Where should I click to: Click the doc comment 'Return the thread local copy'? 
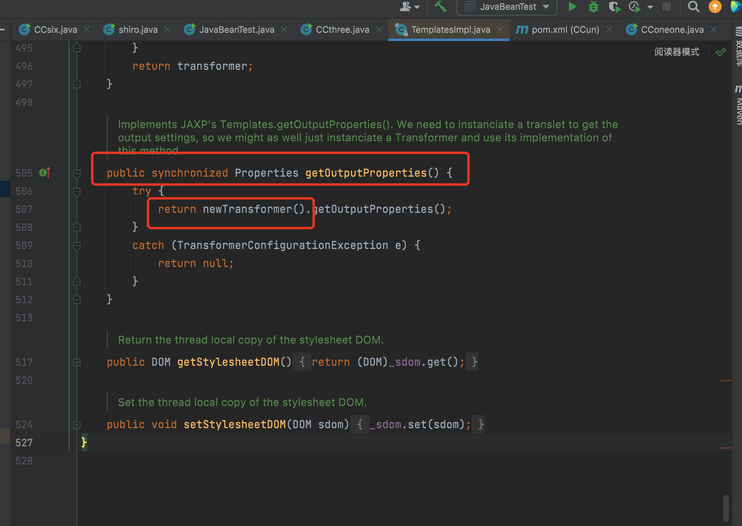pyautogui.click(x=251, y=340)
